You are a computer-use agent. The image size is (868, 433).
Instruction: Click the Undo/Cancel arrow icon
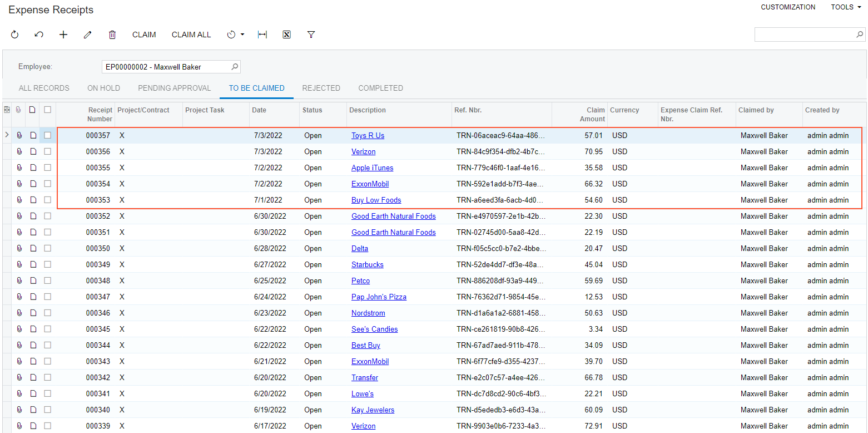pos(39,35)
